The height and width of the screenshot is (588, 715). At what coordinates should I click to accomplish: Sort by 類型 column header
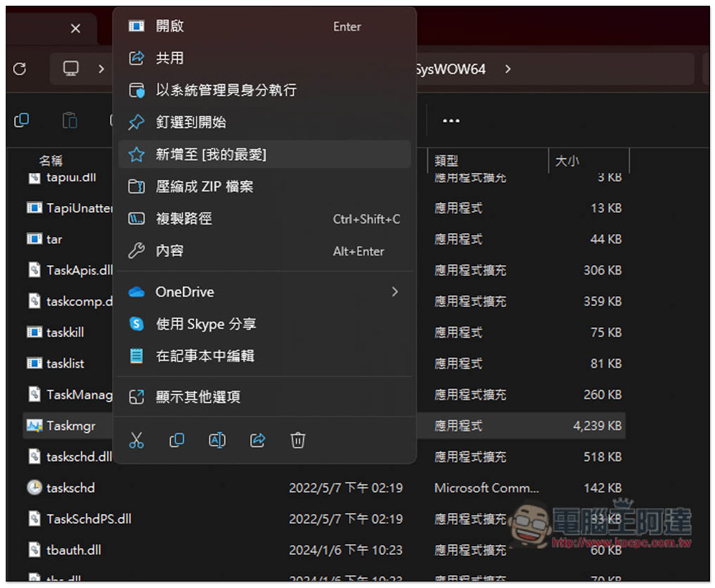tap(446, 160)
